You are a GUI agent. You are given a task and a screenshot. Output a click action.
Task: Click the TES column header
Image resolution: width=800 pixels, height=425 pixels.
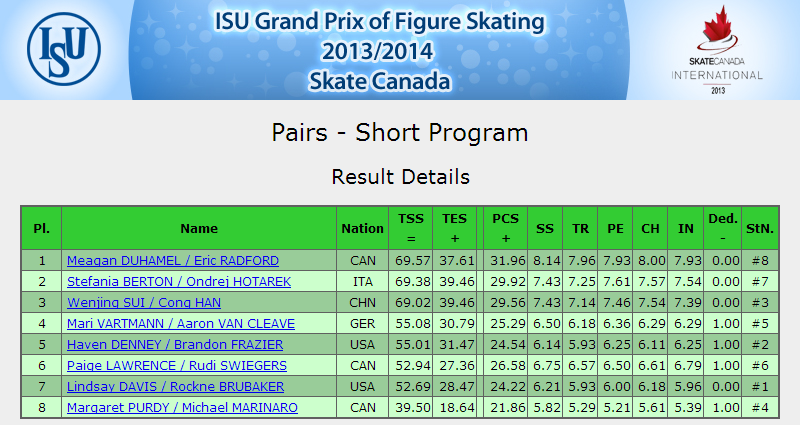(454, 228)
